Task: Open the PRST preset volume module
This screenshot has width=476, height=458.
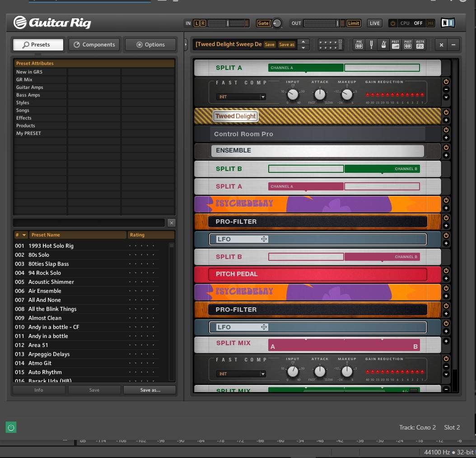Action: point(396,45)
